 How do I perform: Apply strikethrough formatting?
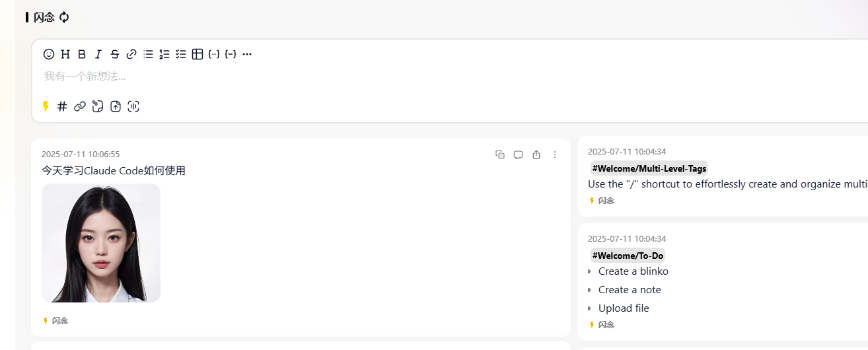point(115,54)
